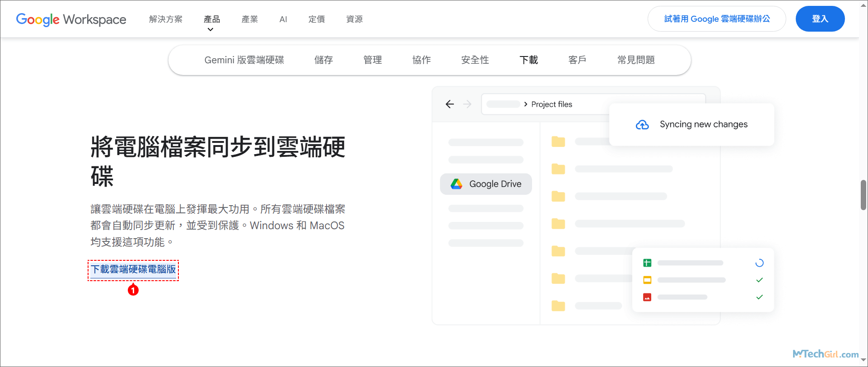This screenshot has width=868, height=367.
Task: Expand the 產品 dropdown chevron
Action: coord(210,30)
